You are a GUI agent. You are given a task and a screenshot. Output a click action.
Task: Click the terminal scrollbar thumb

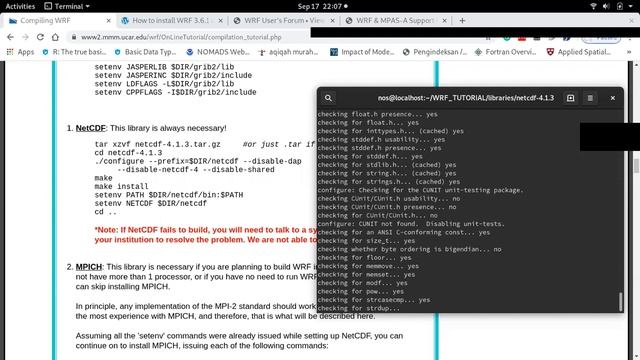tap(620, 302)
